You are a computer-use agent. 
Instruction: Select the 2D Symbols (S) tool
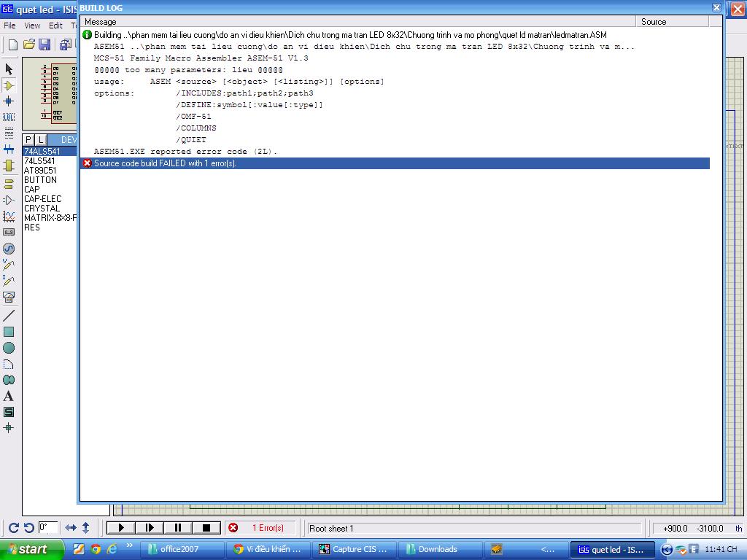click(9, 413)
